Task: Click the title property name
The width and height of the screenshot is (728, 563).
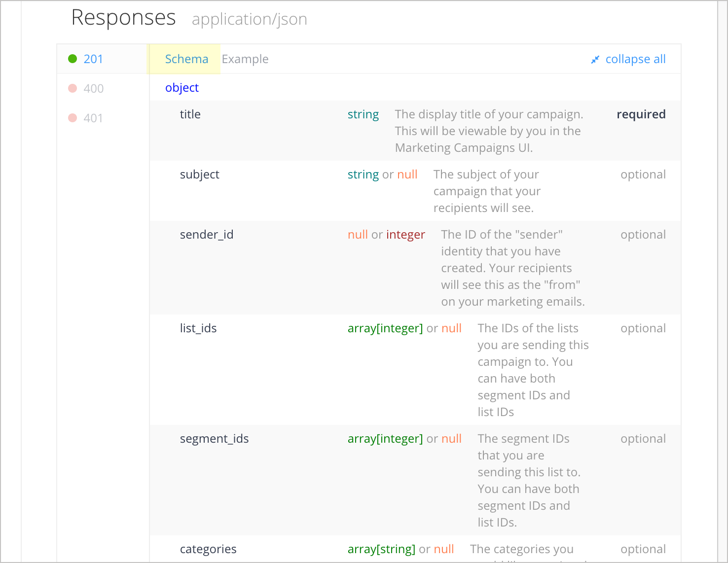Action: click(x=190, y=114)
